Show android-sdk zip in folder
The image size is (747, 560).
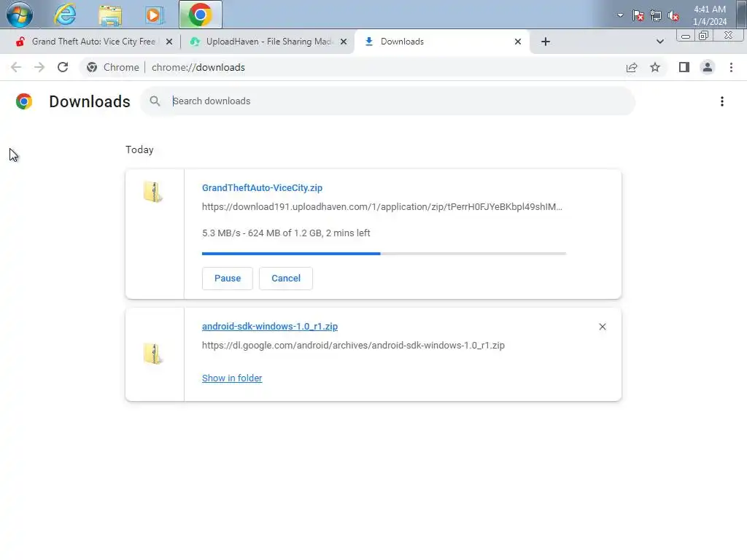[232, 378]
